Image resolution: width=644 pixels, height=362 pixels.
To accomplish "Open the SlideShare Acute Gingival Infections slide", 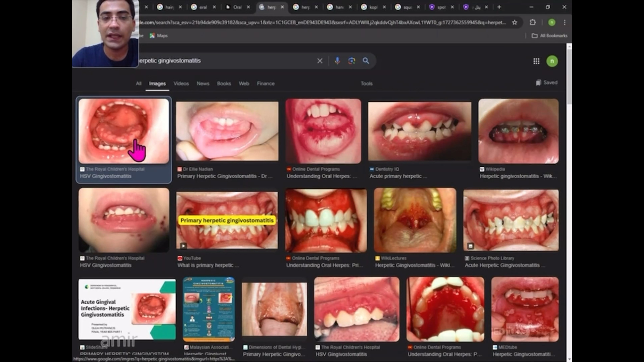I will [x=127, y=309].
